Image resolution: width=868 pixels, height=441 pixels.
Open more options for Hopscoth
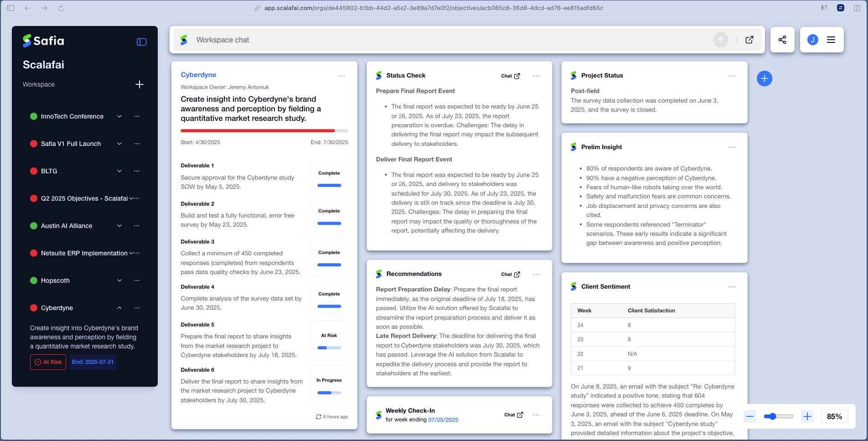(x=137, y=280)
